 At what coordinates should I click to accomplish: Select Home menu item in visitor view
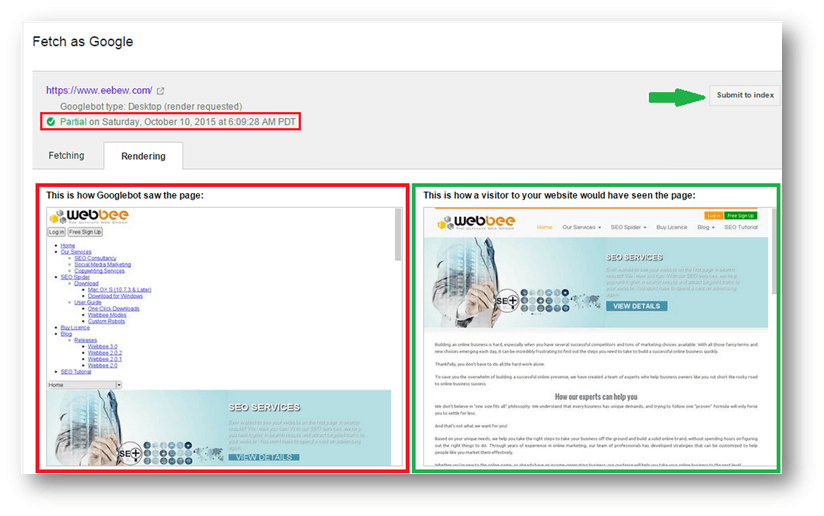544,228
